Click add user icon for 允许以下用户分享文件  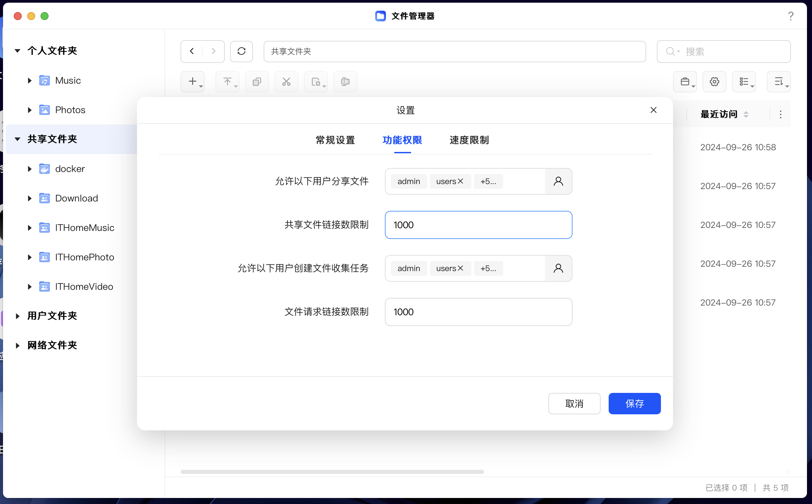point(558,181)
